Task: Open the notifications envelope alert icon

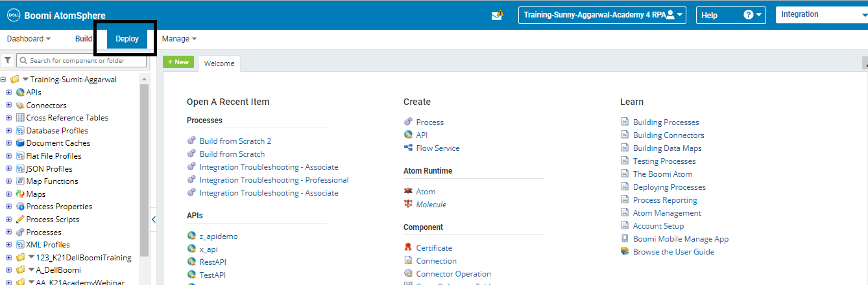Action: pyautogui.click(x=498, y=15)
